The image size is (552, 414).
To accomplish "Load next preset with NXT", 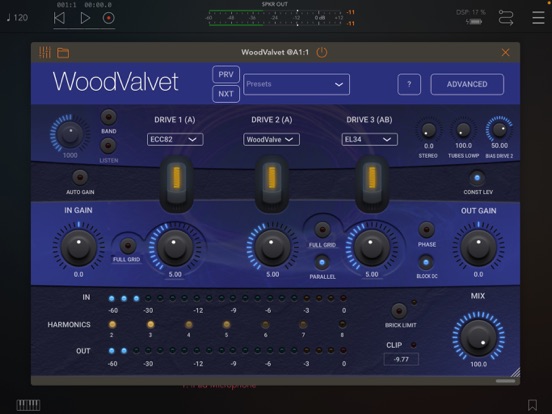I will 226,94.
